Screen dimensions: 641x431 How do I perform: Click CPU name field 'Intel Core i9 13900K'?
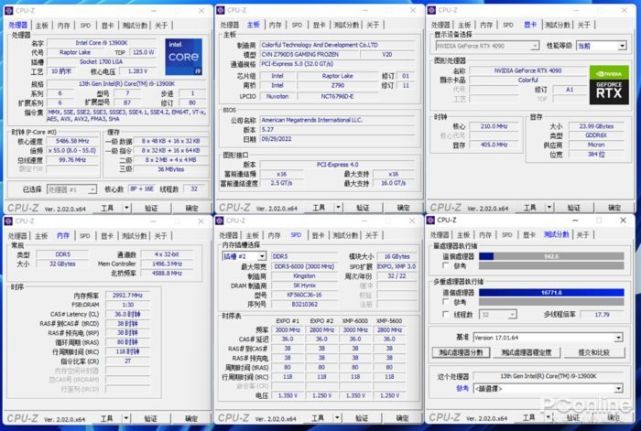[101, 43]
